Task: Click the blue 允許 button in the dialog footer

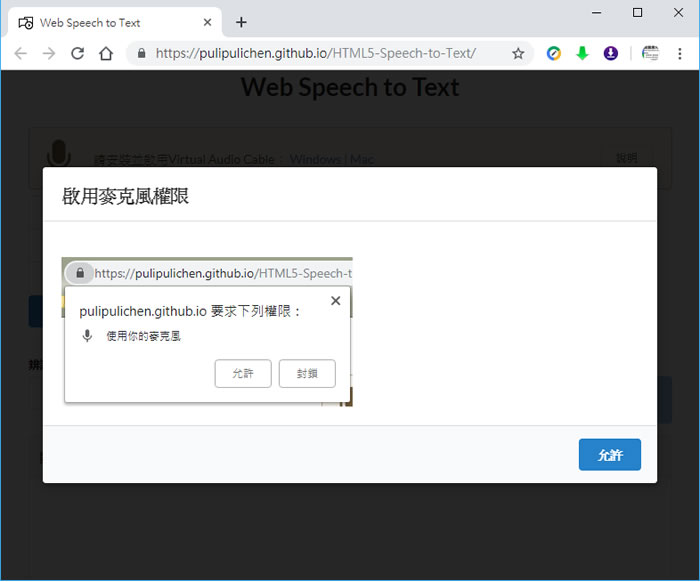Action: click(609, 454)
